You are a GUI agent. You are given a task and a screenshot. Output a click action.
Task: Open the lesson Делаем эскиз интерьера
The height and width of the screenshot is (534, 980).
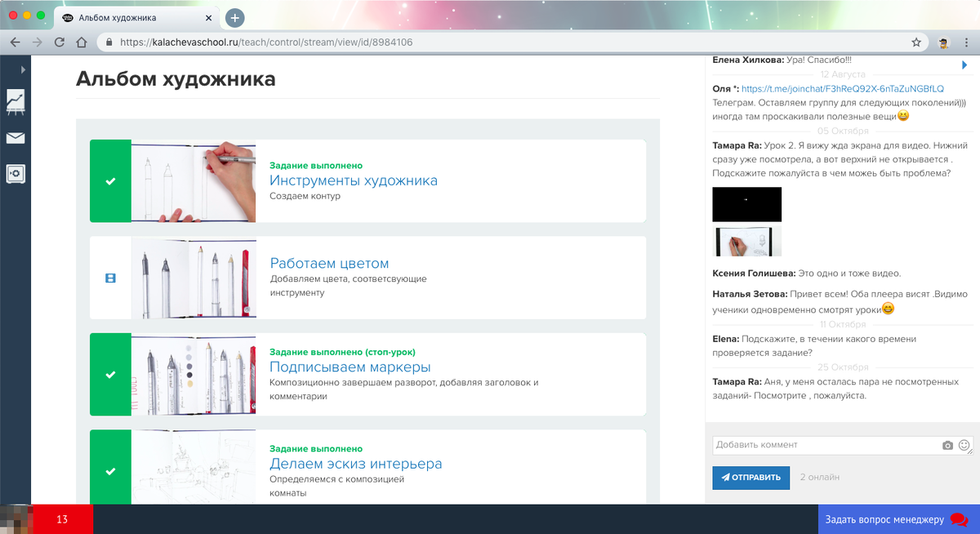(x=356, y=464)
